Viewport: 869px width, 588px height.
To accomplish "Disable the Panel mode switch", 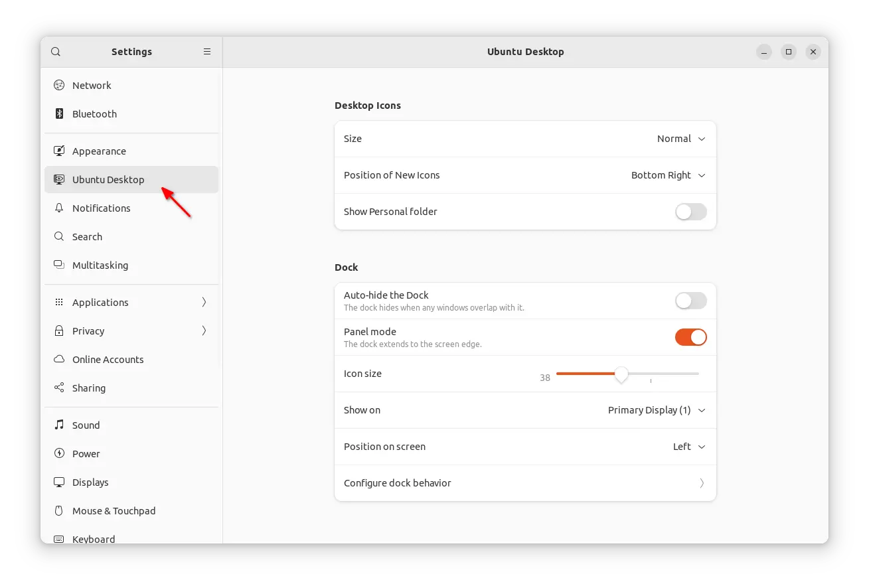I will tap(690, 337).
